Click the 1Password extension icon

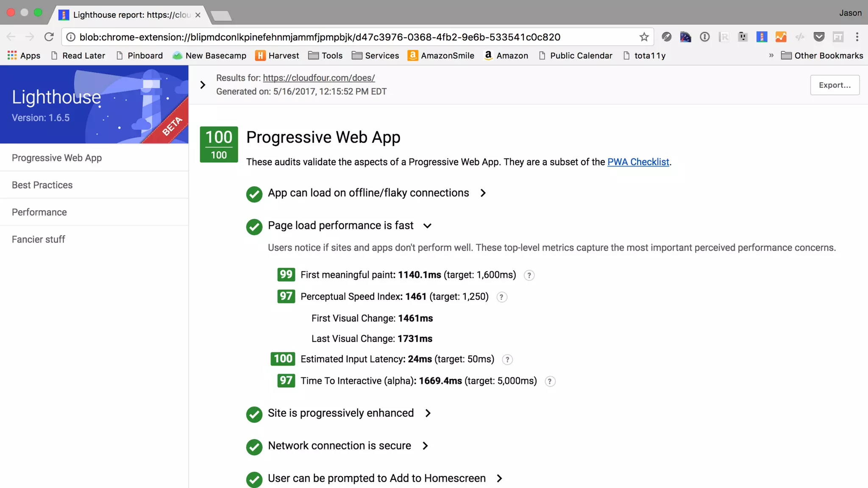[x=704, y=37]
